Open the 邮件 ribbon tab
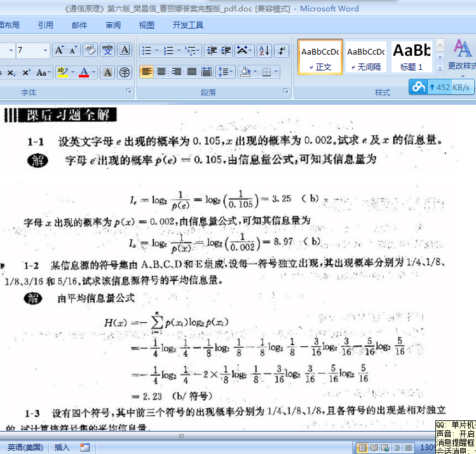Image resolution: width=476 pixels, height=454 pixels. 79,25
